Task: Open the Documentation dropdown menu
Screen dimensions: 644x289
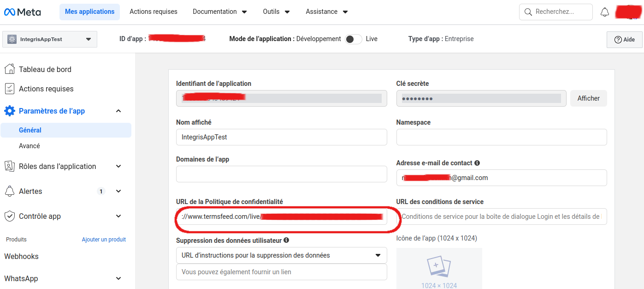Action: click(x=220, y=12)
